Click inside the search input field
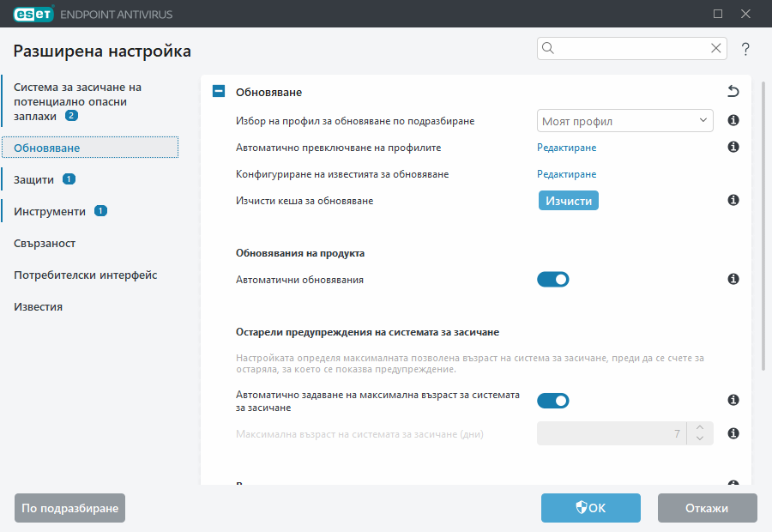 [x=626, y=48]
